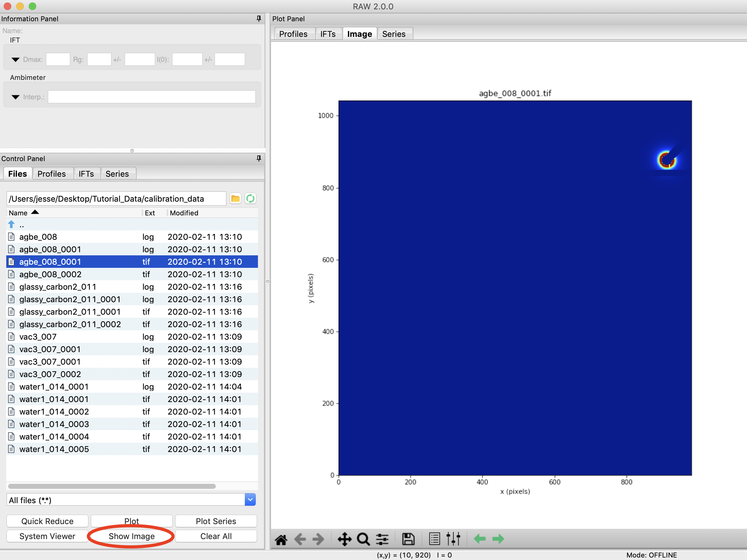
Task: Select glassy_carbon2_011_0002 tif row
Action: (132, 324)
